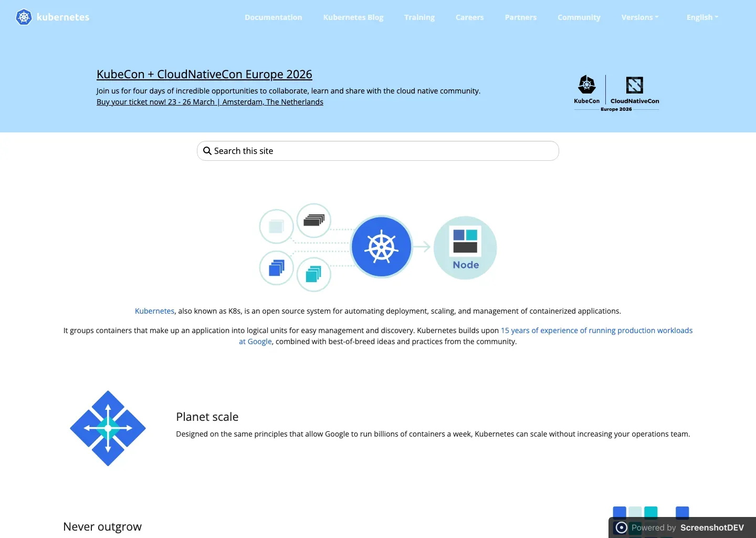Click the blue stacked squares circle icon
Image resolution: width=756 pixels, height=538 pixels.
[277, 268]
